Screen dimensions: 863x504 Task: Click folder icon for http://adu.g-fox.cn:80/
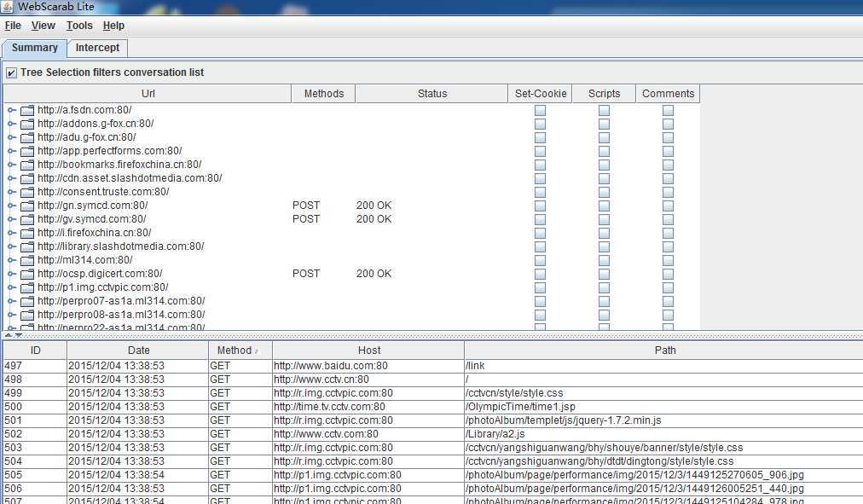27,137
